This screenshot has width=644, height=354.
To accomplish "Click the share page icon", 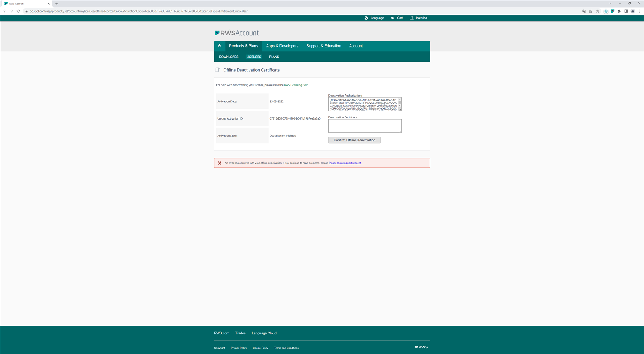I will pyautogui.click(x=591, y=11).
